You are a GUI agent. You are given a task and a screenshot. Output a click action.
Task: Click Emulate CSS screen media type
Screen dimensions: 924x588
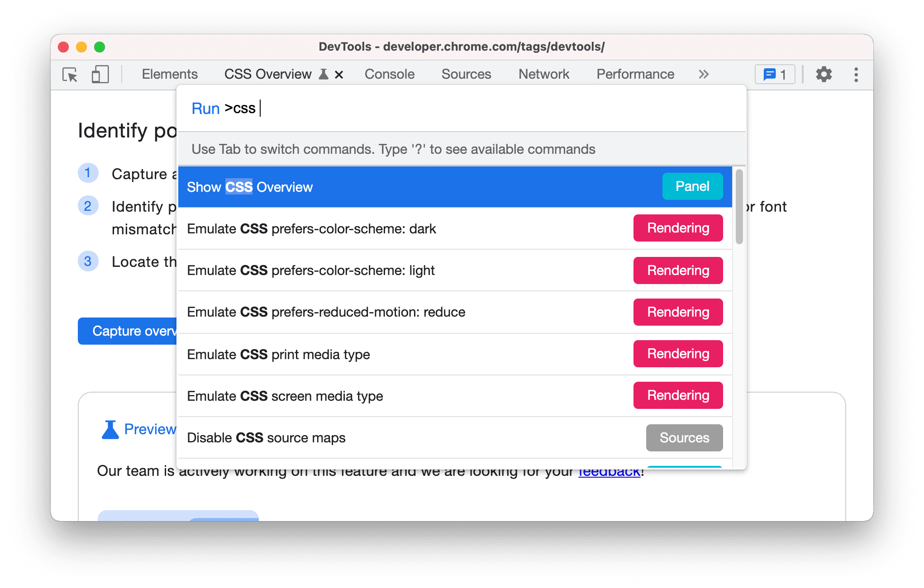point(452,395)
